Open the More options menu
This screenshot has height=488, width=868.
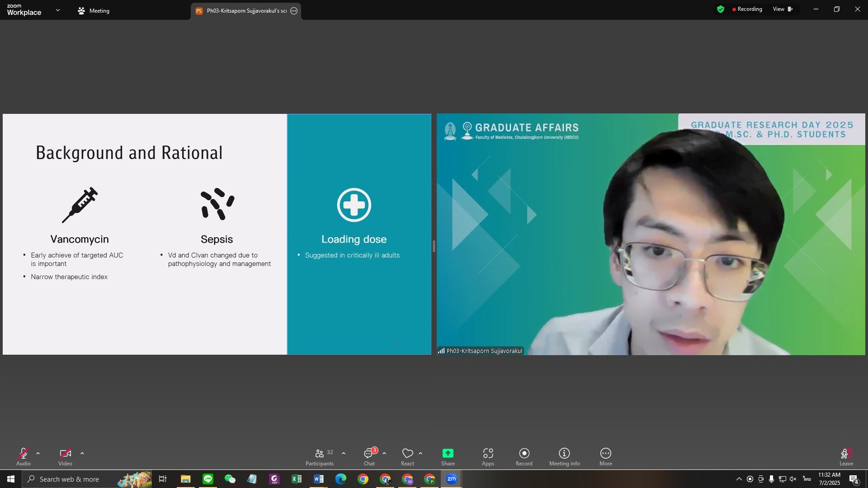(x=605, y=456)
